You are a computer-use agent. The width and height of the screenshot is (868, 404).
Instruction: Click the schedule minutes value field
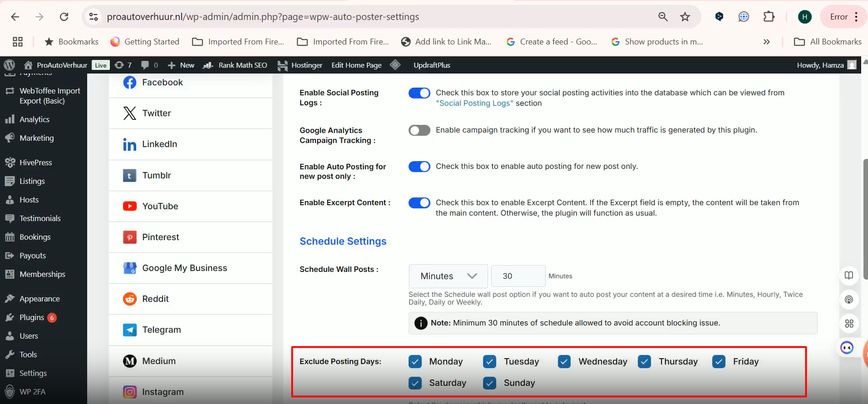point(518,276)
